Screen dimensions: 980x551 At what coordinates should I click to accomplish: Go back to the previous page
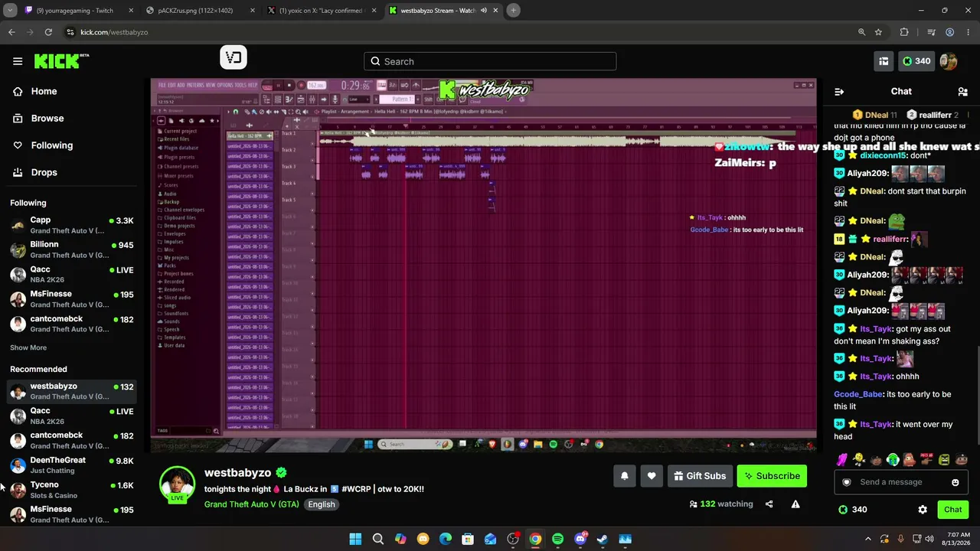pyautogui.click(x=11, y=32)
